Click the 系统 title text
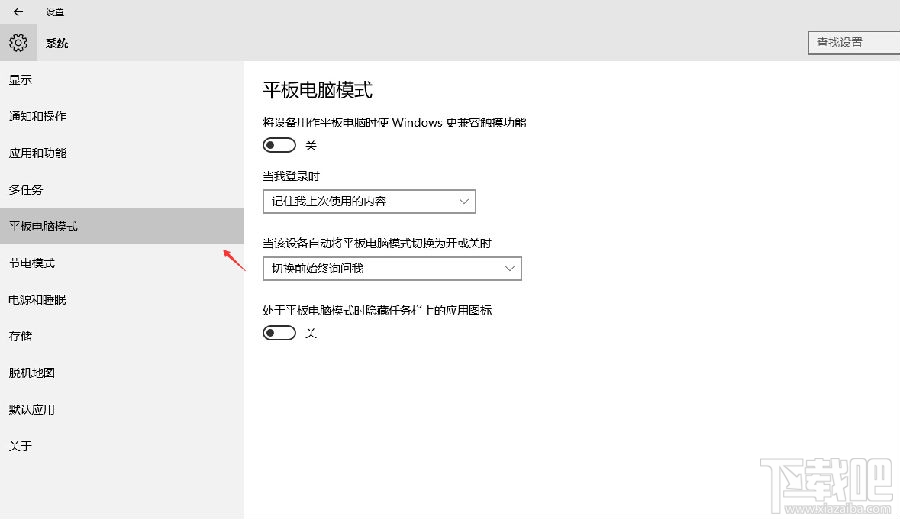Screen dimensions: 900x519 pyautogui.click(x=57, y=43)
